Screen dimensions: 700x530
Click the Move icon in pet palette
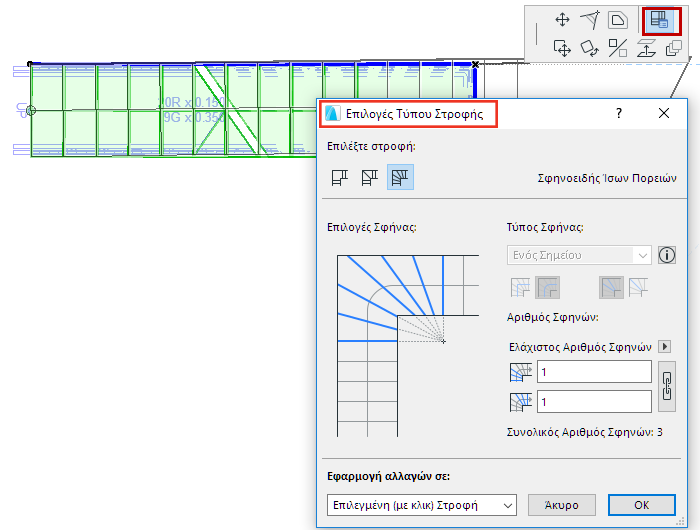pyautogui.click(x=562, y=20)
